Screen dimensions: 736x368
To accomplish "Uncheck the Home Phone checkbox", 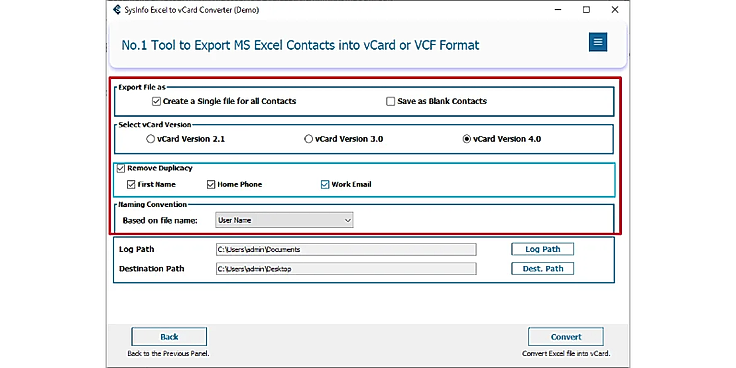I will click(x=211, y=184).
